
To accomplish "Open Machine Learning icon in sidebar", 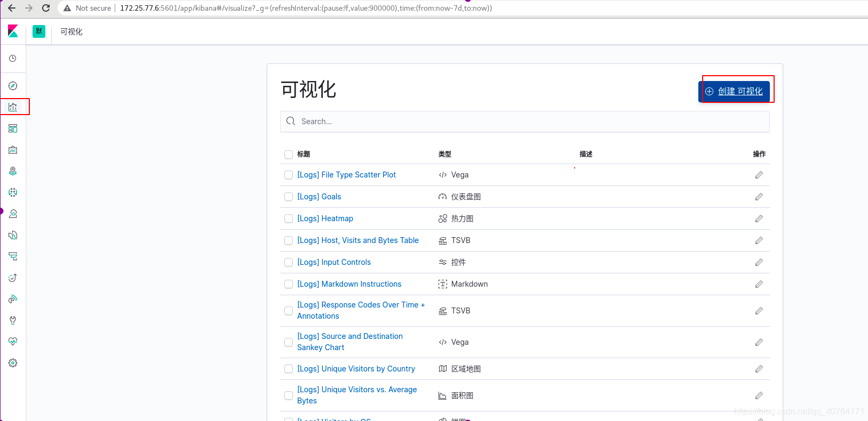I will tap(13, 192).
